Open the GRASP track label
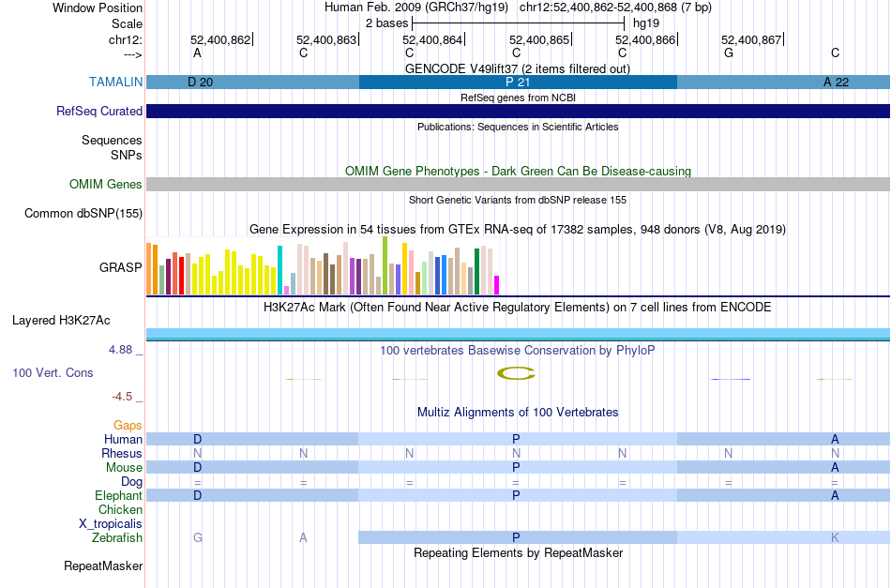891x588 pixels. 120,267
